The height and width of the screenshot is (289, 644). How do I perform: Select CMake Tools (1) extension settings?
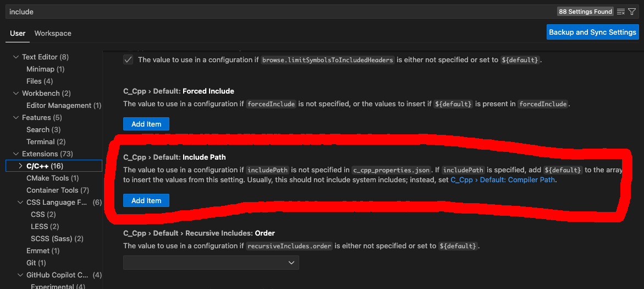pyautogui.click(x=53, y=178)
